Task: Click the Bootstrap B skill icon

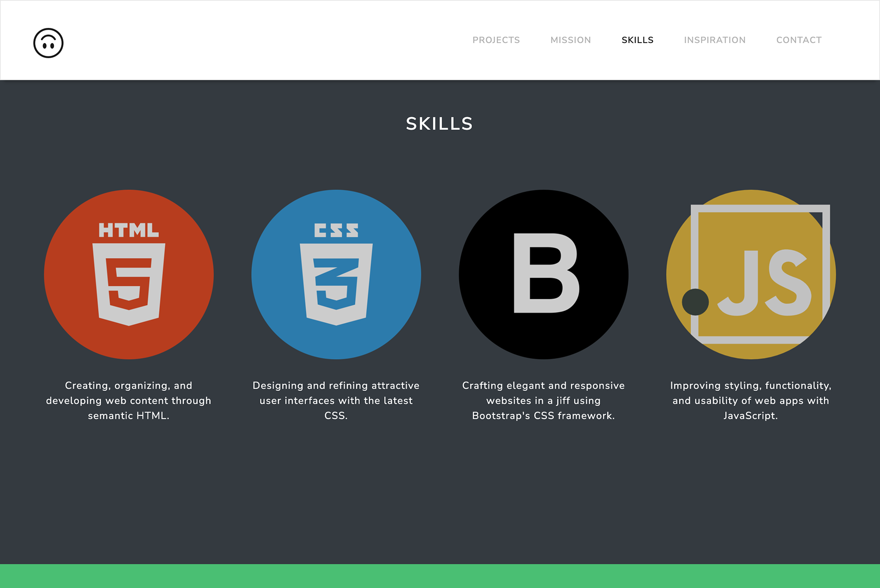Action: coord(544,274)
